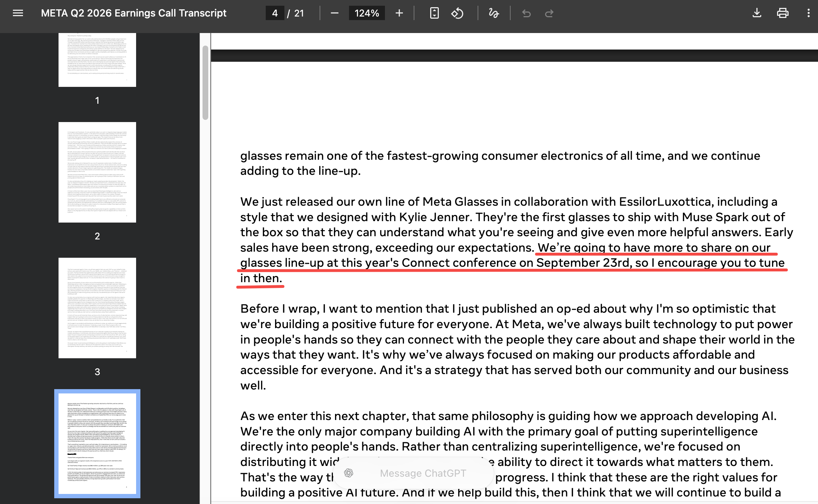
Task: Click the total pages count 21
Action: tap(299, 13)
